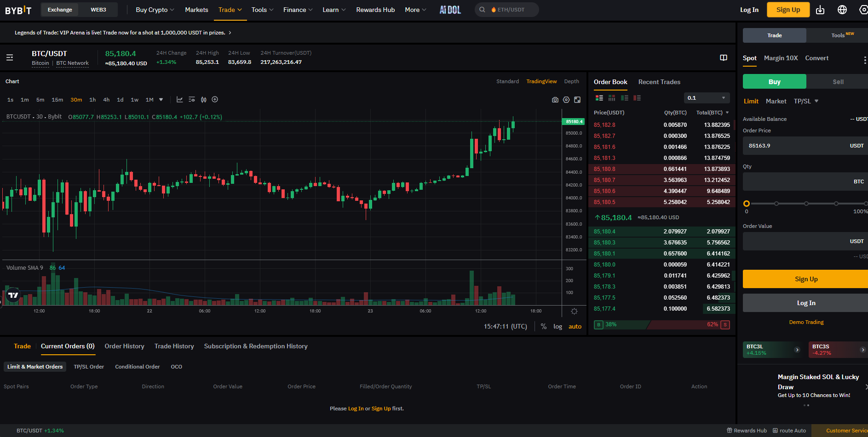Open the header settings icon beside the globe

coord(863,10)
